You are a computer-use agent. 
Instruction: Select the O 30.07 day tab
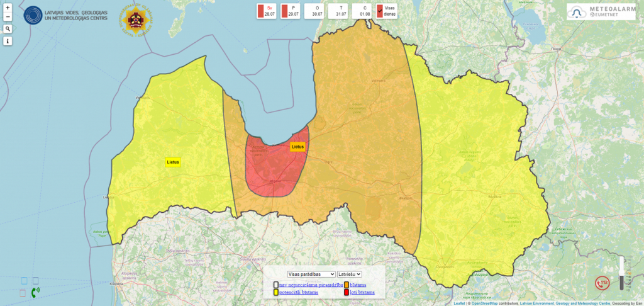pos(314,11)
